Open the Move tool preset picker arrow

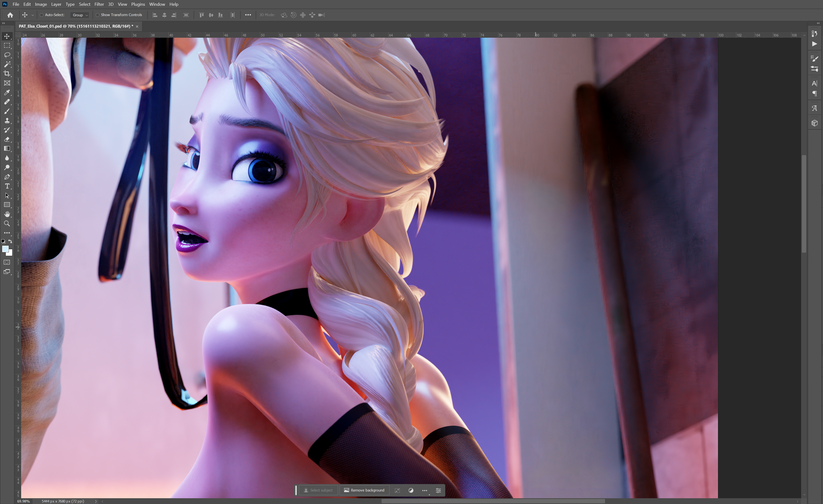32,15
